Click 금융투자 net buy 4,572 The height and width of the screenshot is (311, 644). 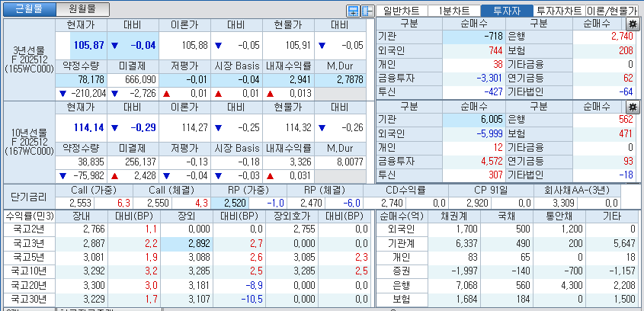492,162
